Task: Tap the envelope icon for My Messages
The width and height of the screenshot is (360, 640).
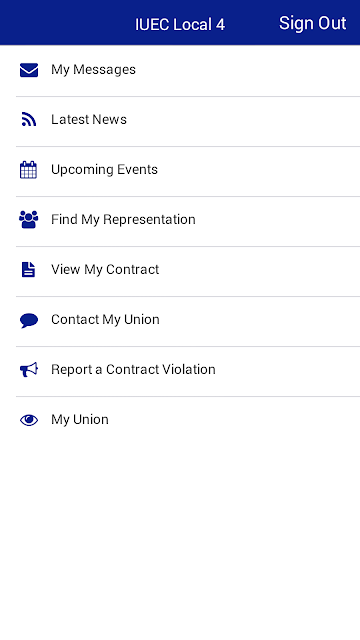Action: [29, 70]
